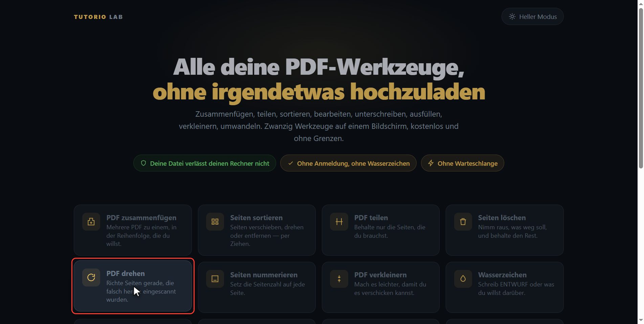Open the PDF drehen tool card

[133, 286]
